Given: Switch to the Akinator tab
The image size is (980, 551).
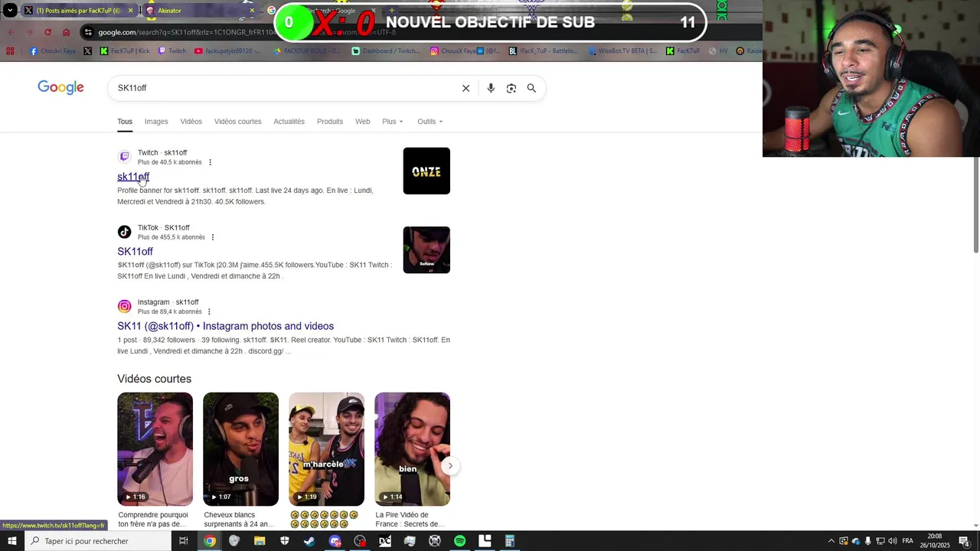Looking at the screenshot, I should tap(199, 11).
